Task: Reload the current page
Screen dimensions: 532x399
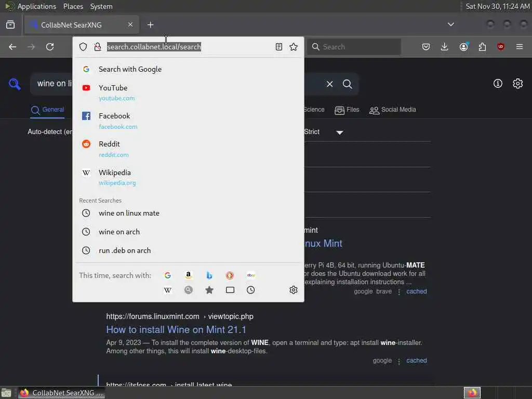Action: (x=50, y=47)
